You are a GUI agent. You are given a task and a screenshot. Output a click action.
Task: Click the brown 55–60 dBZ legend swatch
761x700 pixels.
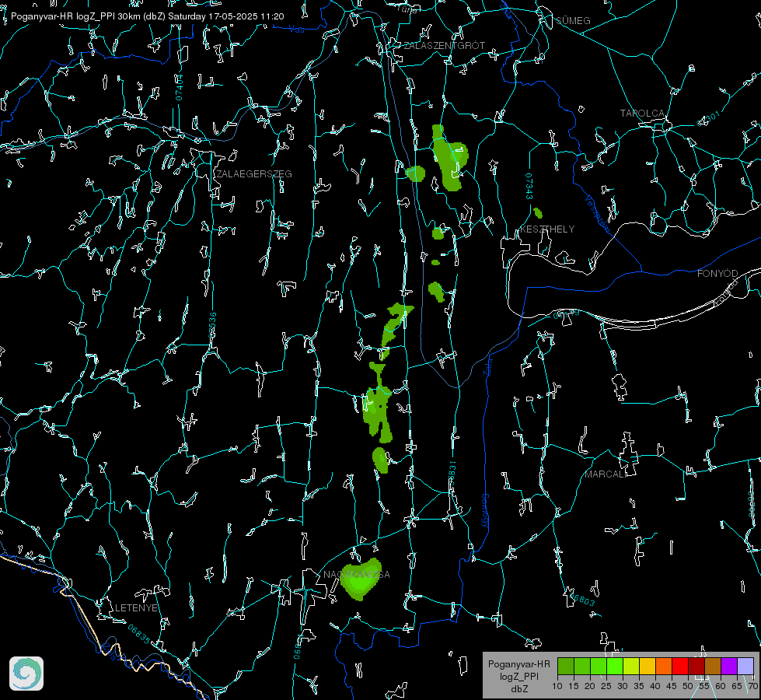[x=713, y=666]
